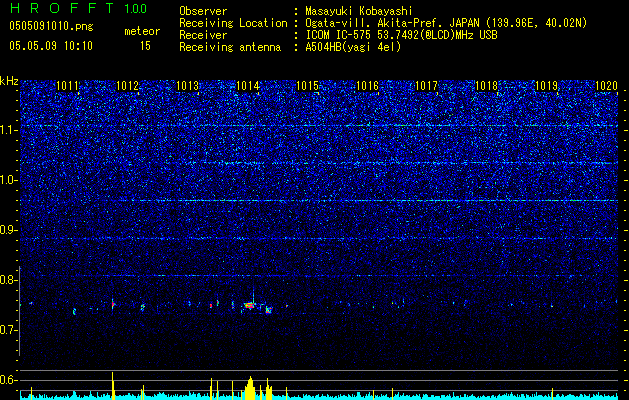Click the 1014 time marker
This screenshot has height=400, width=629.
coord(248,86)
